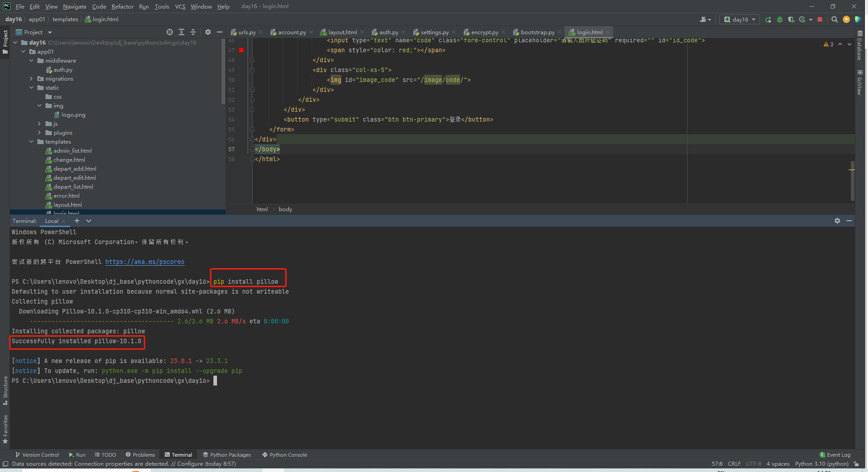Image resolution: width=868 pixels, height=472 pixels.
Task: Toggle the Favorites tool window
Action: (5, 429)
